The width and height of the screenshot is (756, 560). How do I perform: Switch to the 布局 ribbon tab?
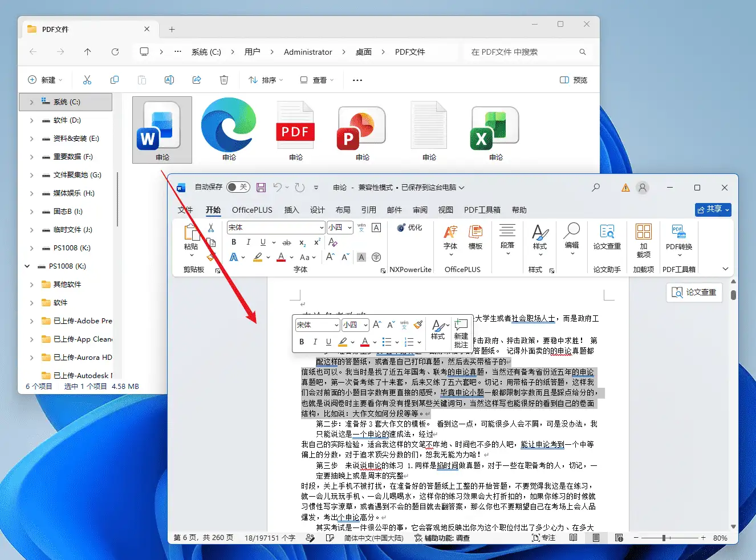point(343,210)
